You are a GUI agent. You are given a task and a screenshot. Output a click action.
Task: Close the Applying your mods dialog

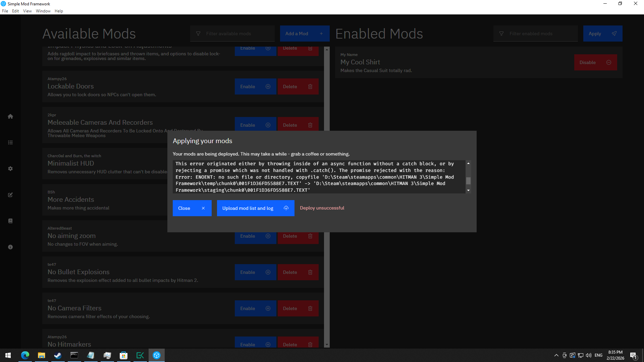(192, 208)
